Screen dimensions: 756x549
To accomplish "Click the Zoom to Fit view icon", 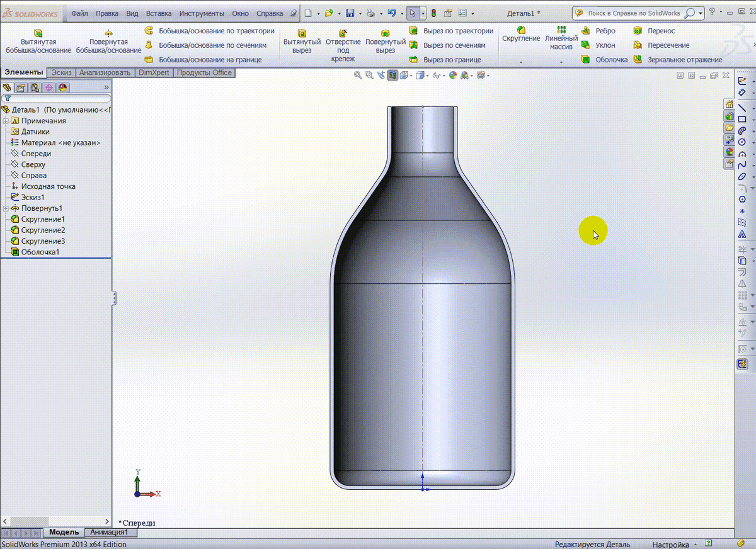I will point(358,76).
